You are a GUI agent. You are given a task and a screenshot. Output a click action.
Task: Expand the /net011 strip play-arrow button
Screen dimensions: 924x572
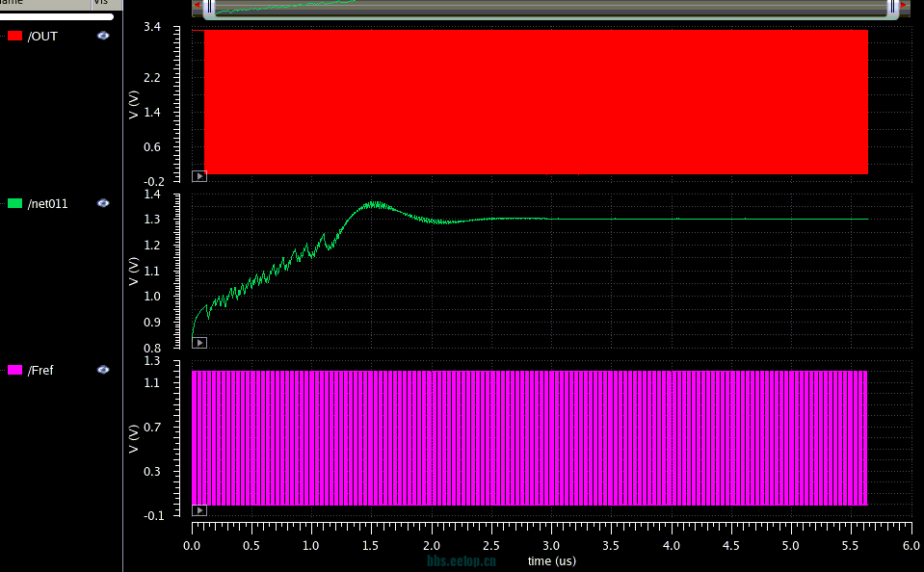[199, 343]
